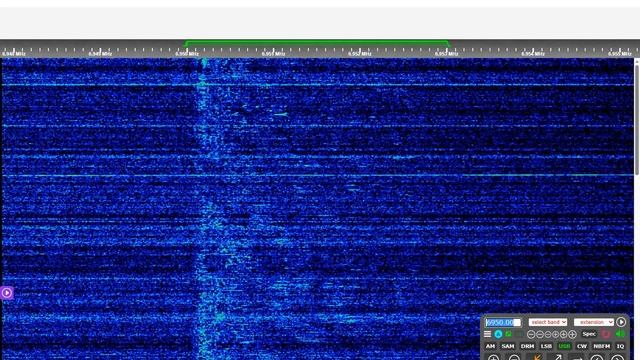Click the white diagonal zoom-out arrow icon
The image size is (640, 360).
pos(557,357)
